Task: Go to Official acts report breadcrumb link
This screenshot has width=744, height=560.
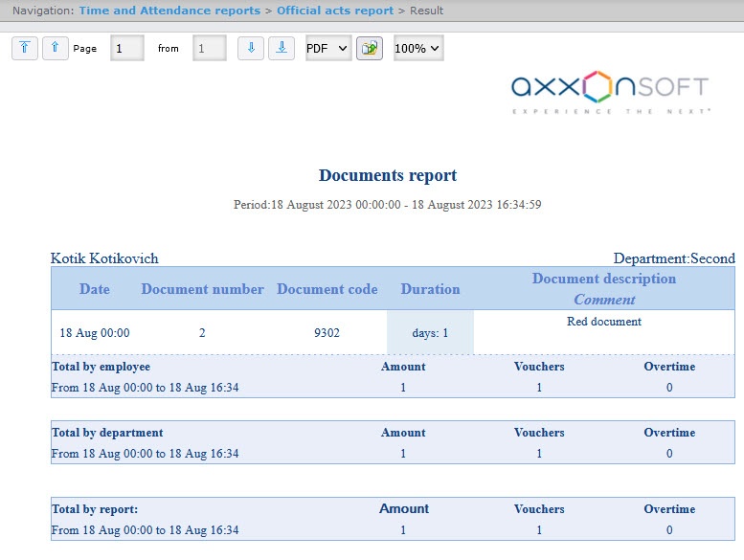Action: click(335, 11)
